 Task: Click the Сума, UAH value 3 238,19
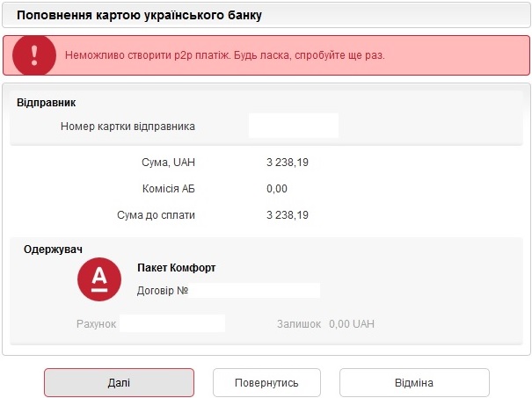tap(288, 163)
